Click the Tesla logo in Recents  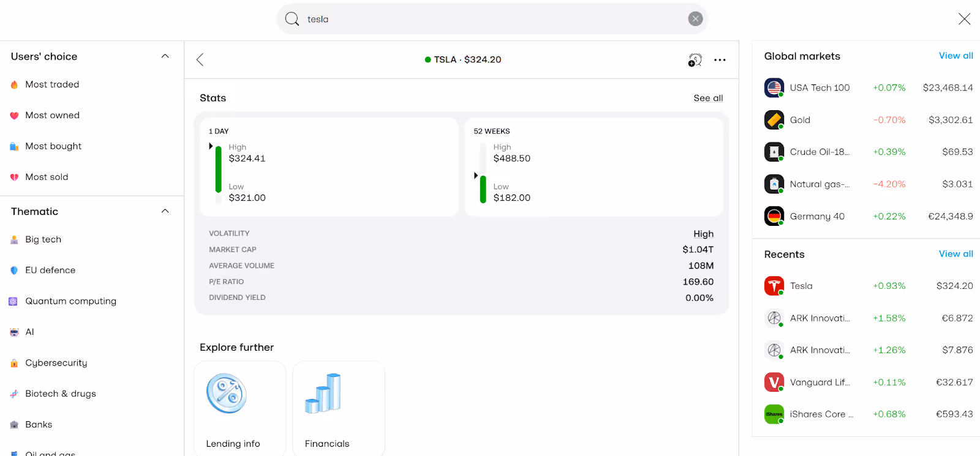tap(774, 286)
